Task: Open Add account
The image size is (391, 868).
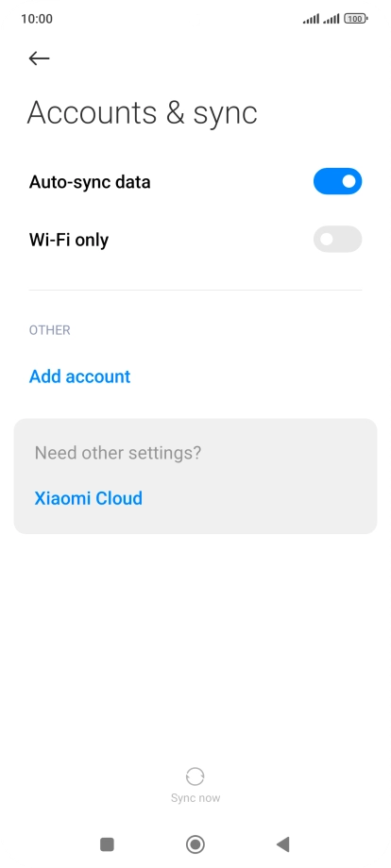Action: (79, 376)
